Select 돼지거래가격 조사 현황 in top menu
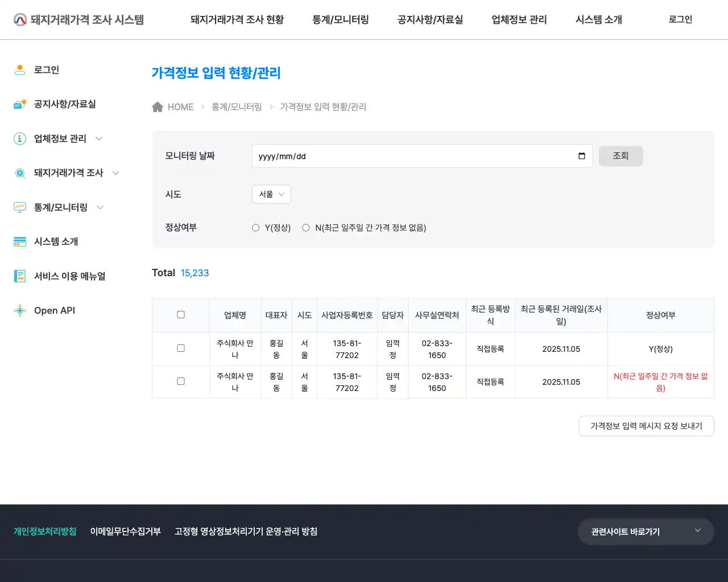Screen dimensions: 728x582 point(237,19)
